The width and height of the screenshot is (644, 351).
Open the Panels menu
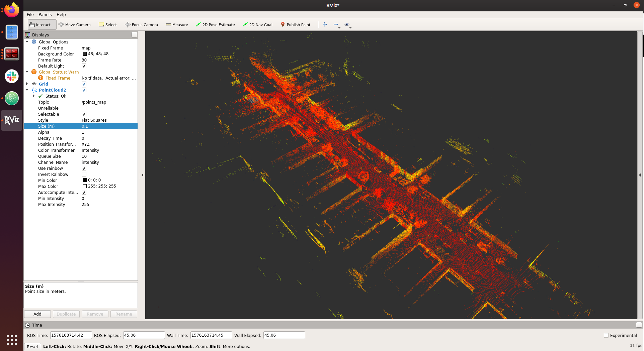pos(45,15)
